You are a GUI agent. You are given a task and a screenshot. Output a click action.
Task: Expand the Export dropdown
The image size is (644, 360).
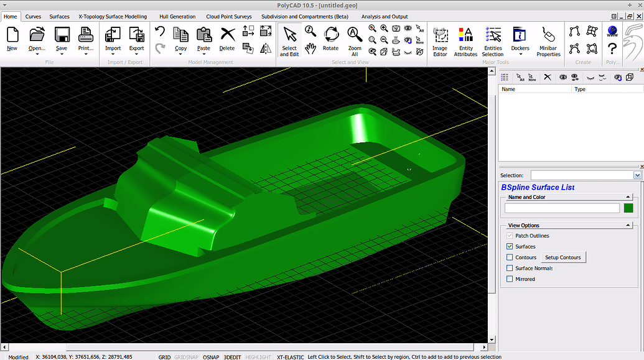(x=136, y=53)
